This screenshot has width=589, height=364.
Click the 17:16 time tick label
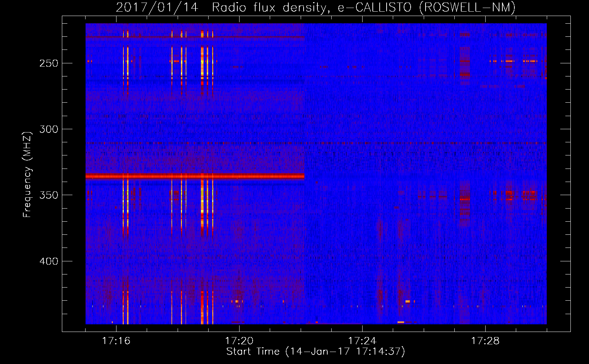pyautogui.click(x=116, y=341)
